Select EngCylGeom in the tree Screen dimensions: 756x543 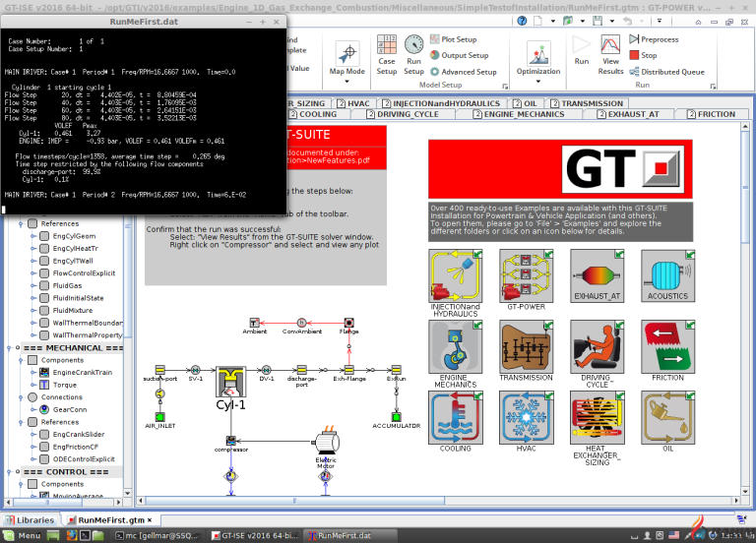[74, 236]
